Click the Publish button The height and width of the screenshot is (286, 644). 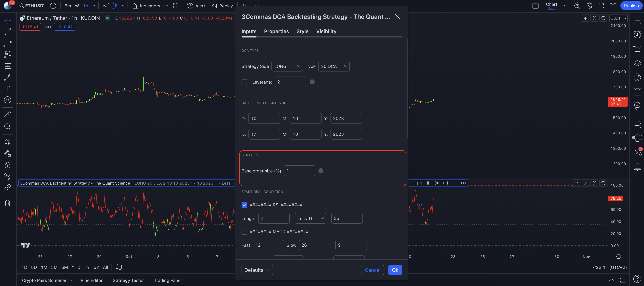[631, 6]
